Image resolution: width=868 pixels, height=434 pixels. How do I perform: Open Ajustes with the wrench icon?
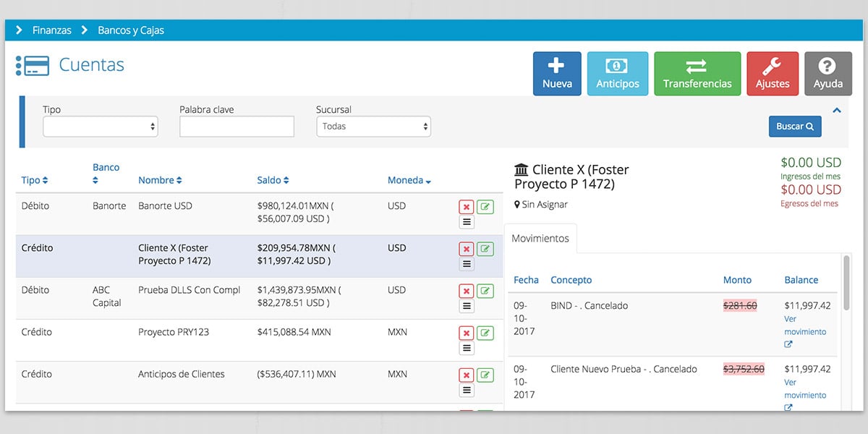[772, 74]
